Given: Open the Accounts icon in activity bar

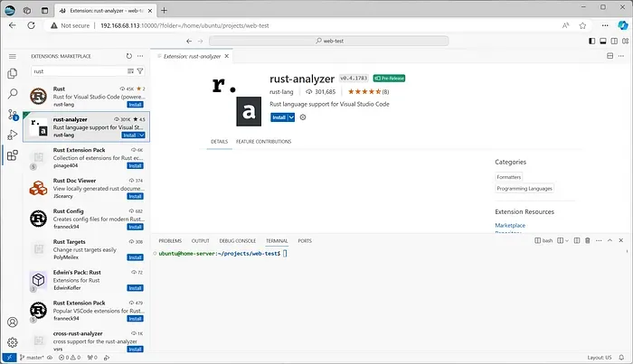Looking at the screenshot, I should 13,322.
